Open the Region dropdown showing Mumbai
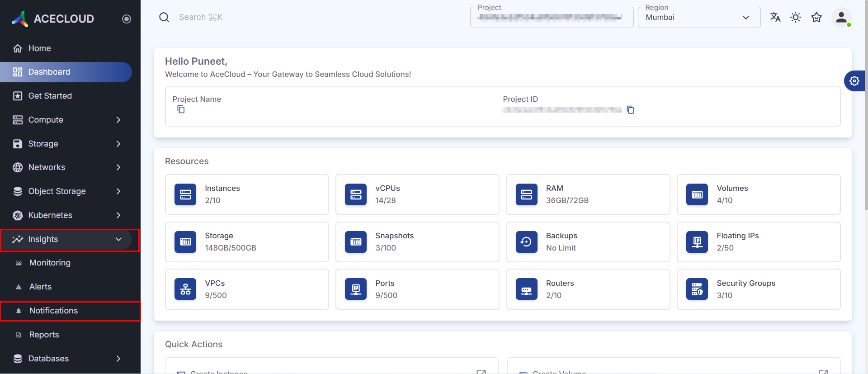 pos(698,18)
